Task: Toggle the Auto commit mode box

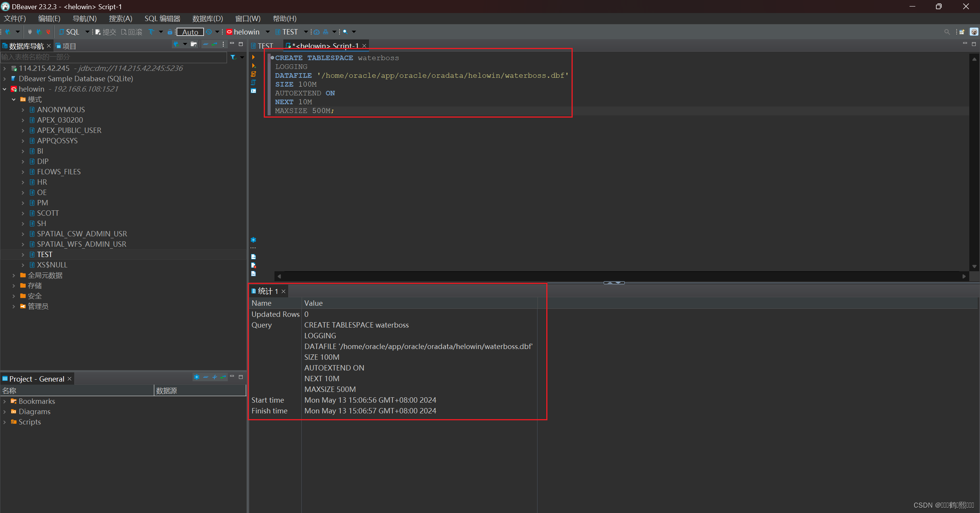Action: (x=190, y=32)
